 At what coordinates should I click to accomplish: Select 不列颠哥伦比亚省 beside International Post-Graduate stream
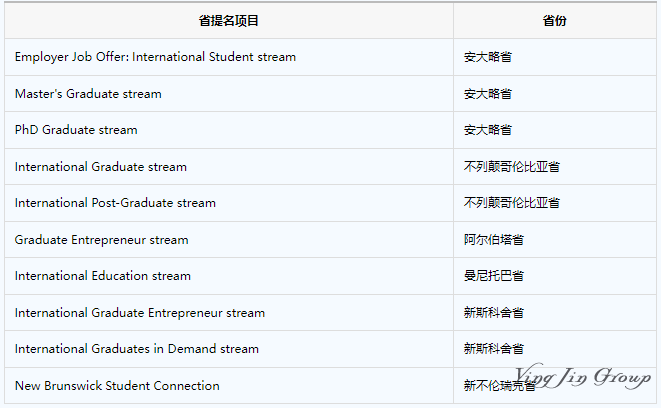pos(512,203)
